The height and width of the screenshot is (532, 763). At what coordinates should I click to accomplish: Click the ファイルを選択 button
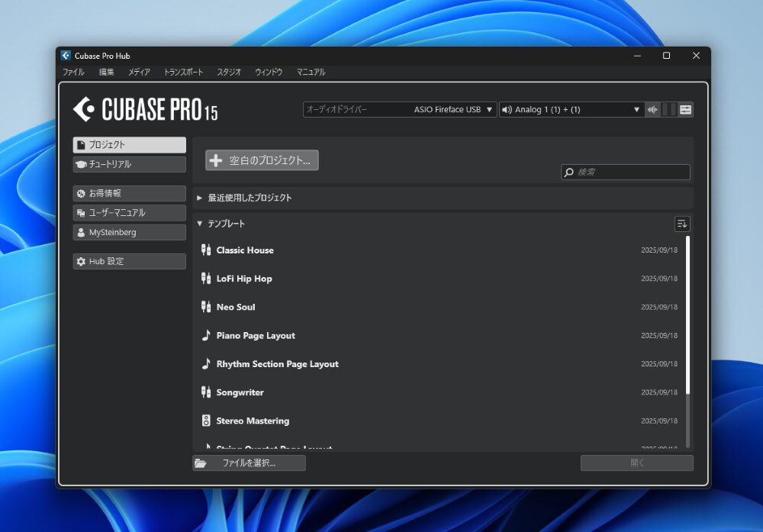click(x=249, y=463)
